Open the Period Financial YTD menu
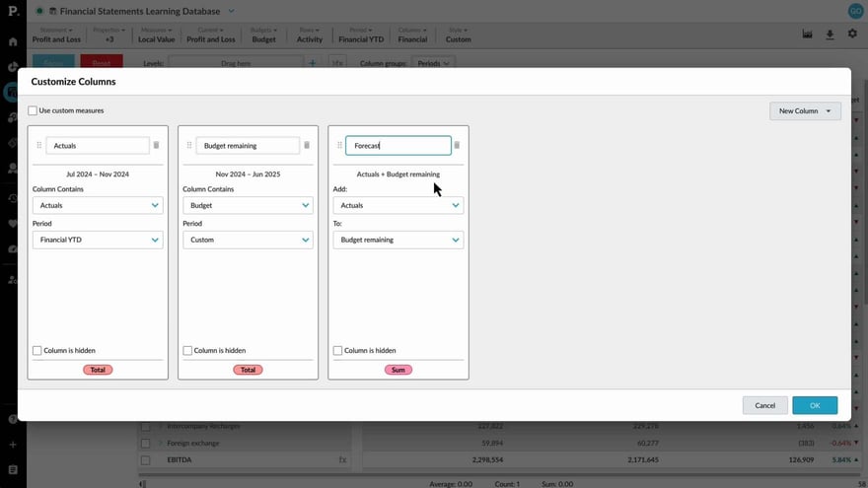 [x=361, y=35]
